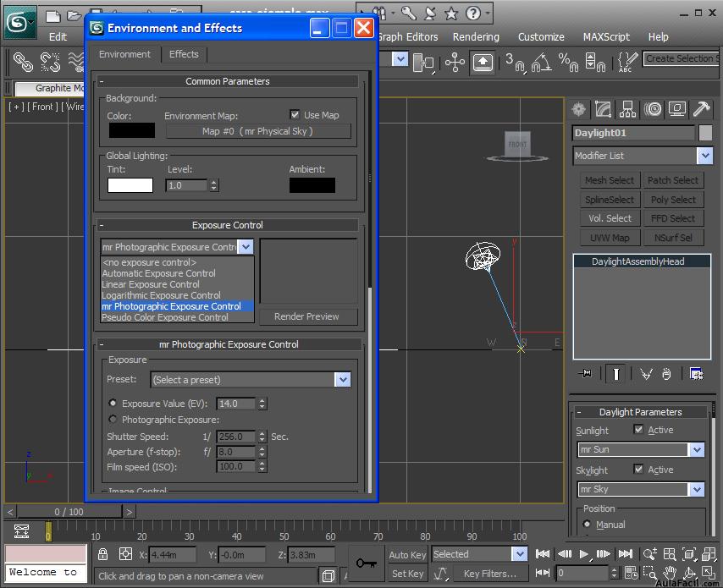
Task: Click the UVW Map modifier button
Action: pos(609,238)
